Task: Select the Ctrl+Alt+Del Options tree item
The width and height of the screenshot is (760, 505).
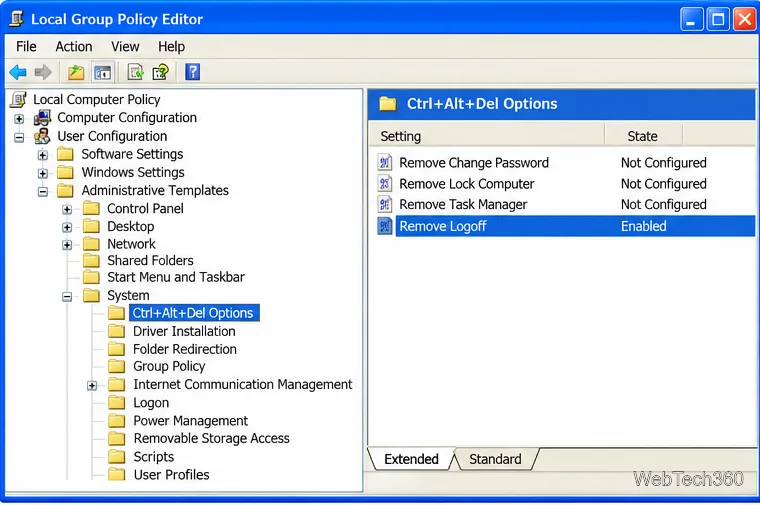Action: (193, 313)
